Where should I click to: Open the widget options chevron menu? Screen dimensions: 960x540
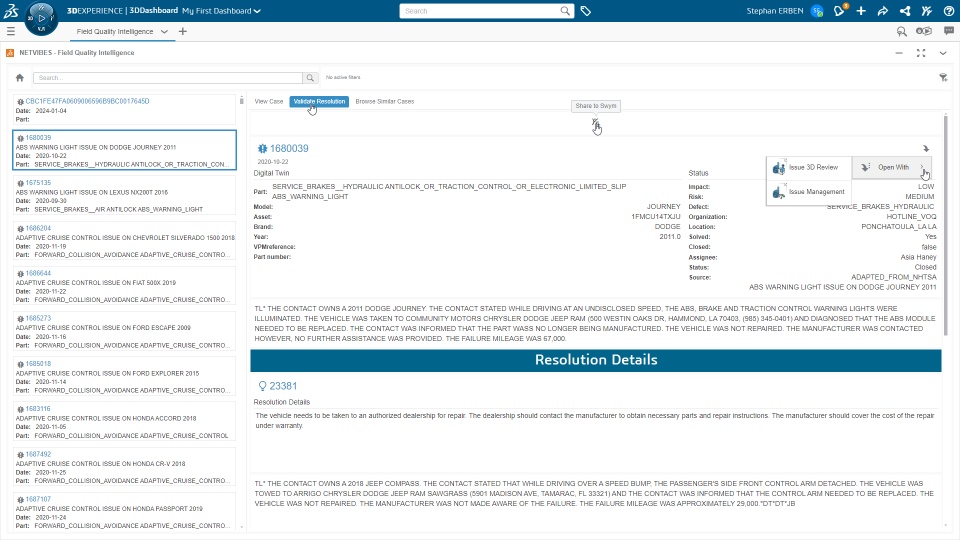click(x=943, y=53)
